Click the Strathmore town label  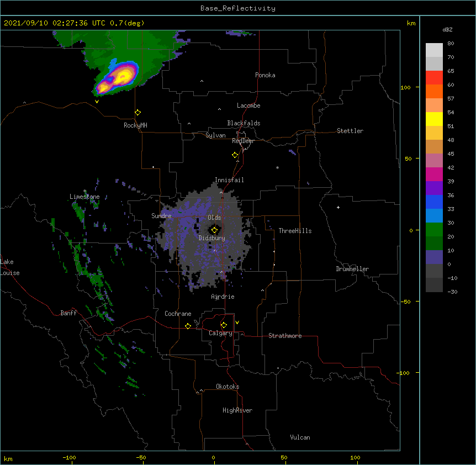[285, 336]
